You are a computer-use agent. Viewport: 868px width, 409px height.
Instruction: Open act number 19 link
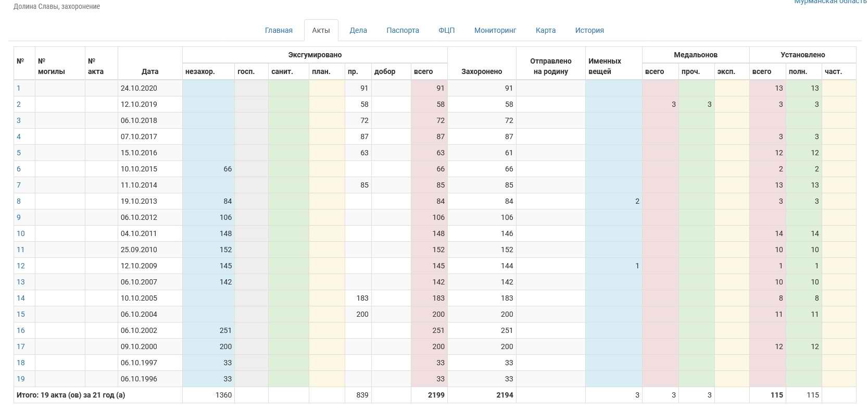[x=21, y=379]
